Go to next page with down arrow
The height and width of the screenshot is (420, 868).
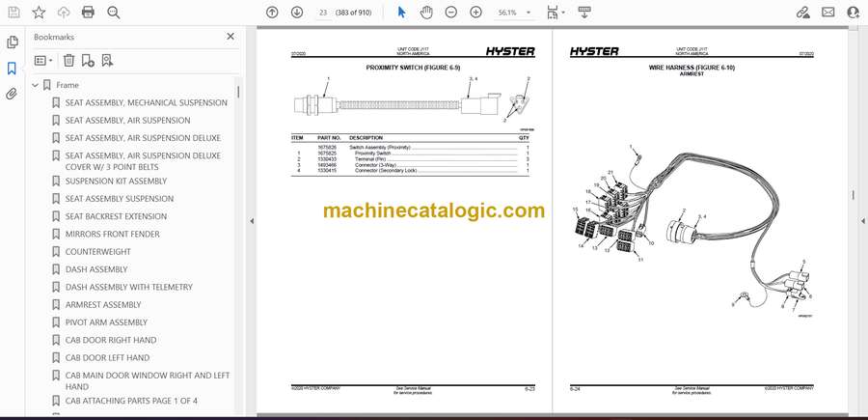[297, 13]
